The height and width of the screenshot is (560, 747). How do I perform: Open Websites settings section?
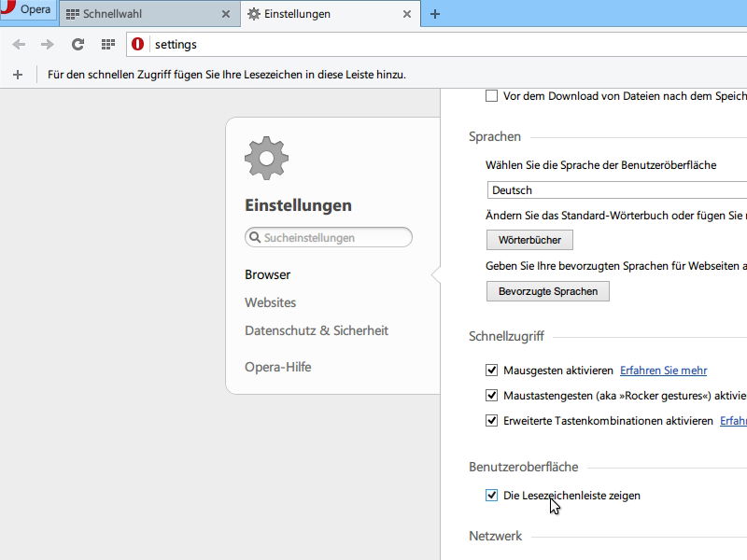(x=270, y=302)
